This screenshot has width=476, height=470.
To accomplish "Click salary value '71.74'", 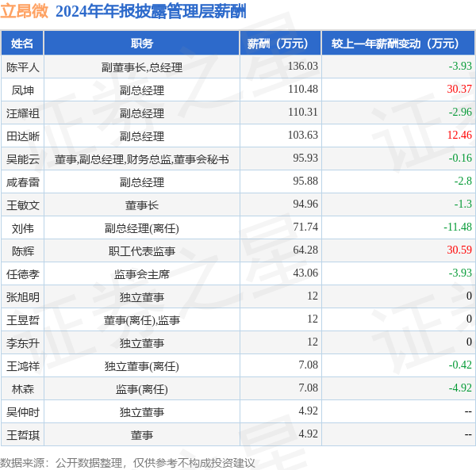I will (305, 227).
